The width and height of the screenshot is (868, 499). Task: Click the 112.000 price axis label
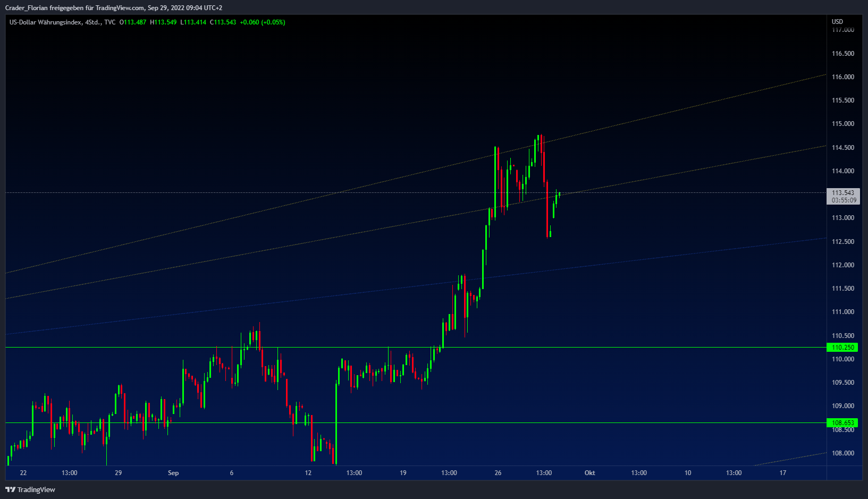pos(843,265)
